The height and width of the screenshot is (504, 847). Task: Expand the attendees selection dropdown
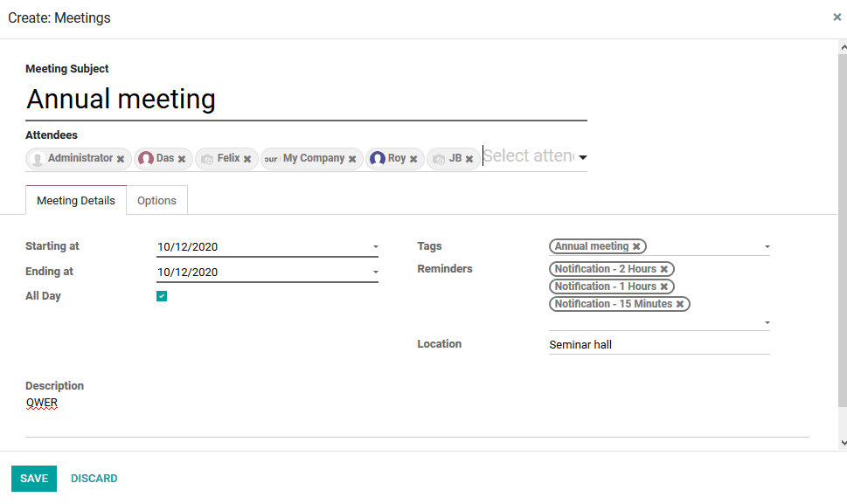point(583,157)
